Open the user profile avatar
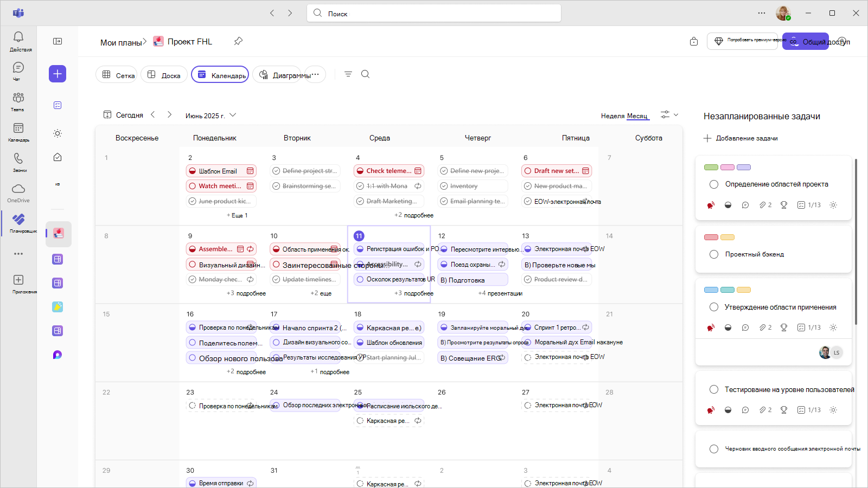The width and height of the screenshot is (868, 488). 783,13
